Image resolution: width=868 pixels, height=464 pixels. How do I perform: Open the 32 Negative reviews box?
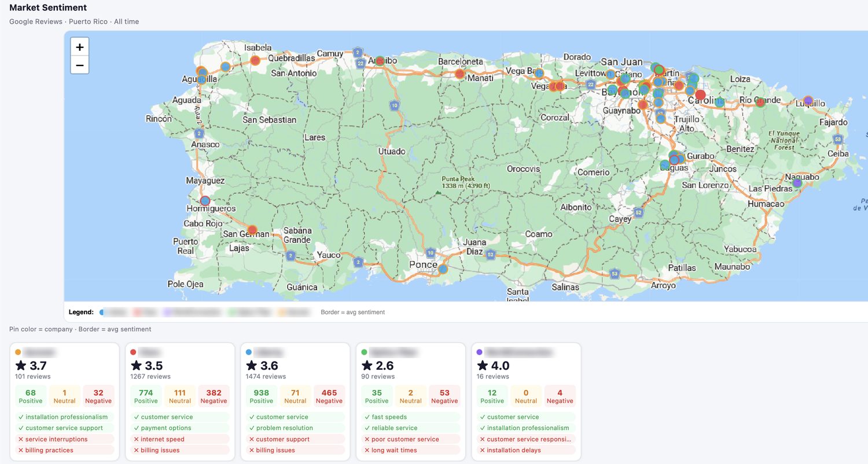(x=98, y=396)
